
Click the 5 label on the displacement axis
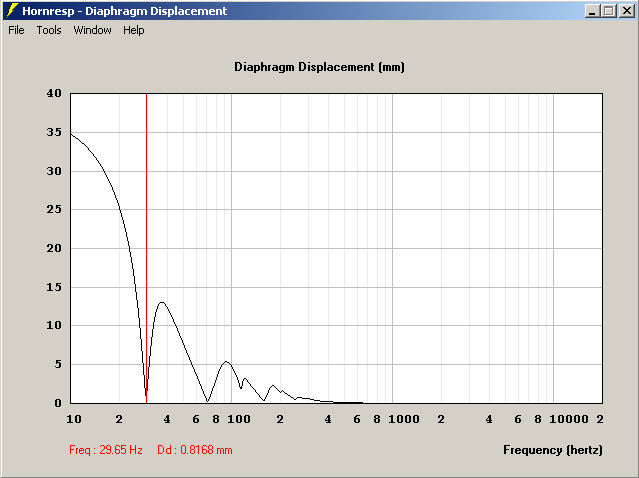(58, 364)
